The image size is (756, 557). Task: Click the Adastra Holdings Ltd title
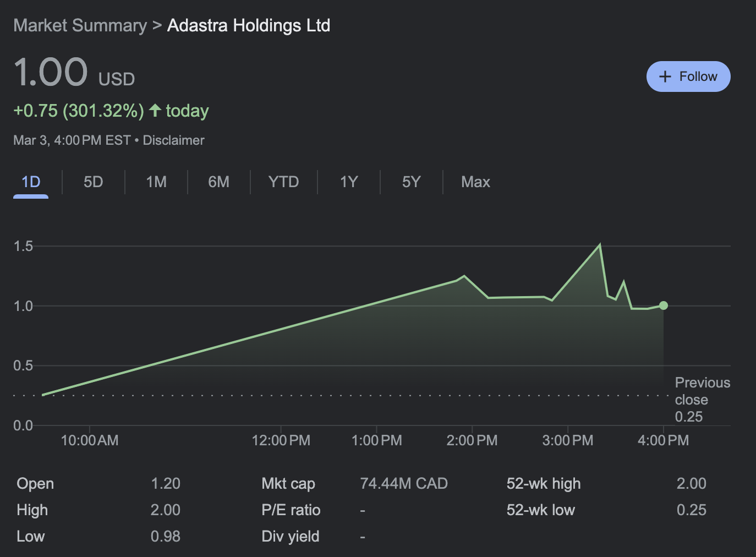click(x=249, y=25)
